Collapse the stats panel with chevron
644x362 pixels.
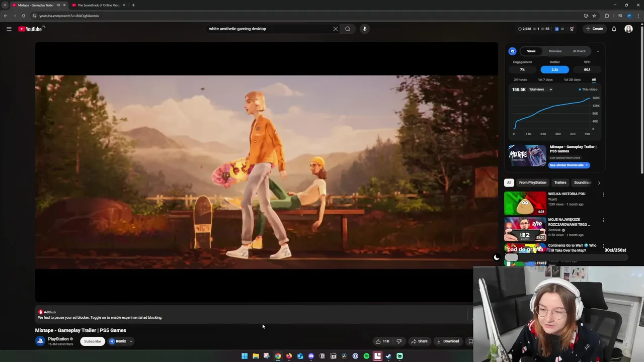598,51
